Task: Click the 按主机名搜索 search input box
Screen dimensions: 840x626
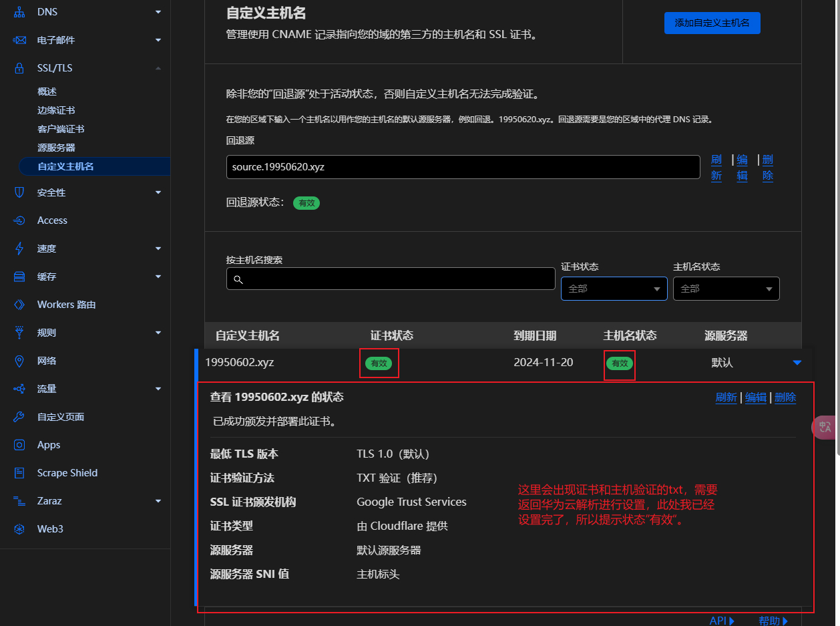Action: click(391, 279)
